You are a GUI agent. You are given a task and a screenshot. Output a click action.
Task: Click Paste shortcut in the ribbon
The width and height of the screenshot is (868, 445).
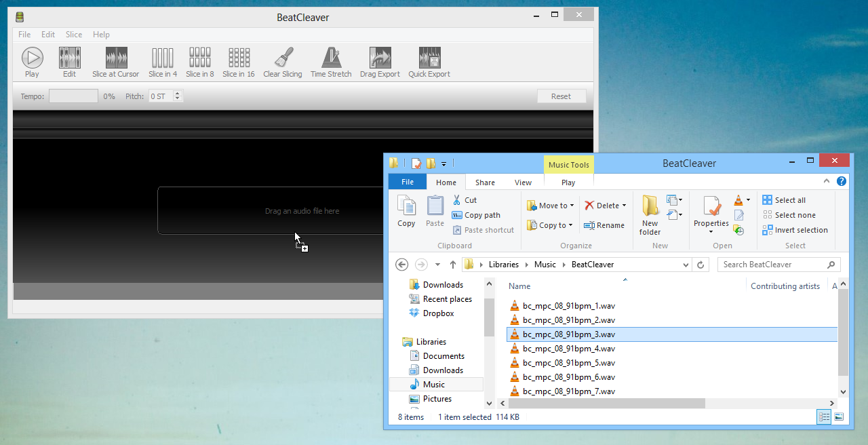click(483, 230)
